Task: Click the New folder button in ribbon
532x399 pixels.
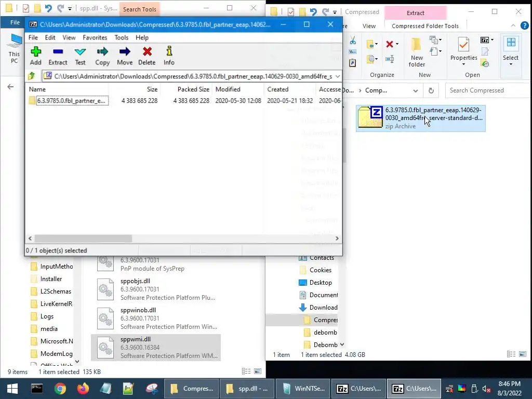Action: point(417,52)
